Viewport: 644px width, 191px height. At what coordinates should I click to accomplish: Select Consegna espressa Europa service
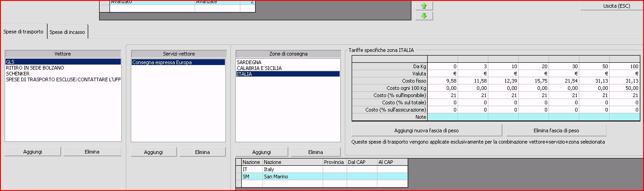click(x=178, y=62)
